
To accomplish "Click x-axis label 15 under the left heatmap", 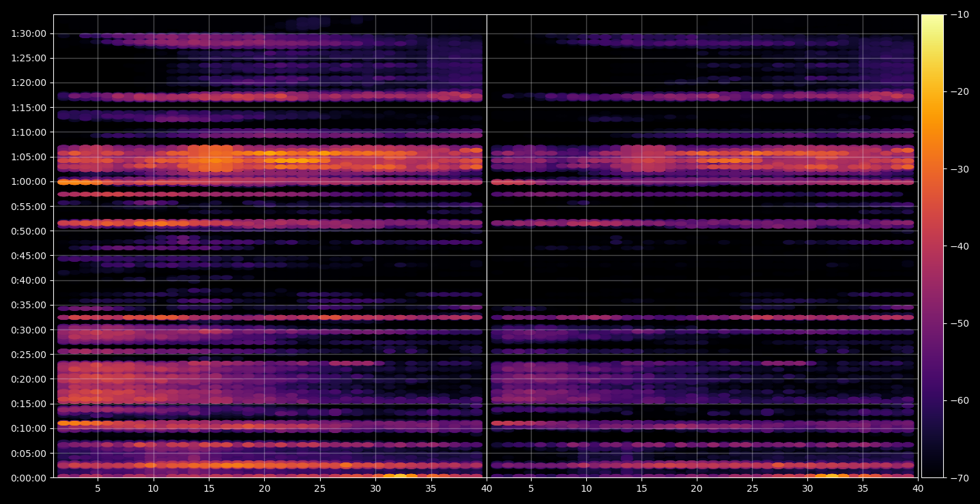I will 209,489.
